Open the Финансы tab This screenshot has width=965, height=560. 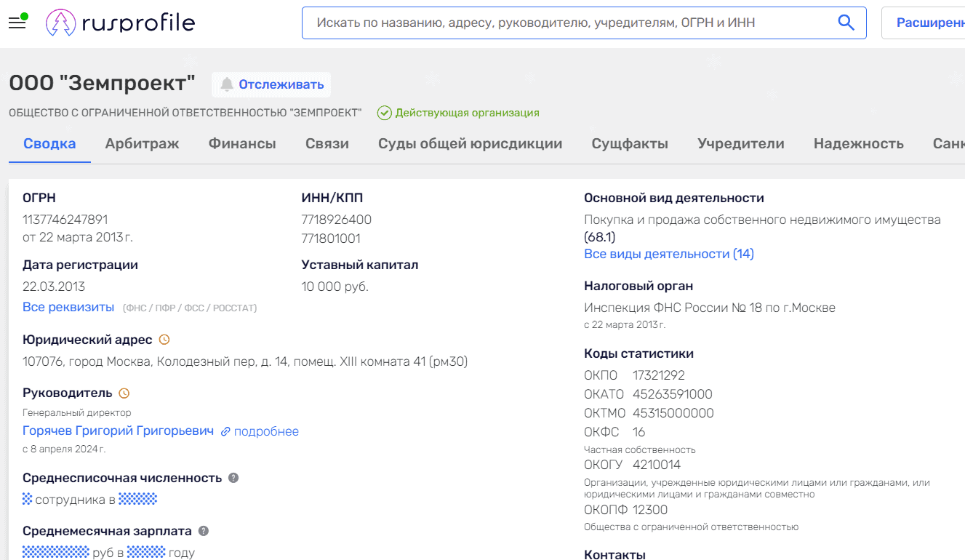pos(242,143)
